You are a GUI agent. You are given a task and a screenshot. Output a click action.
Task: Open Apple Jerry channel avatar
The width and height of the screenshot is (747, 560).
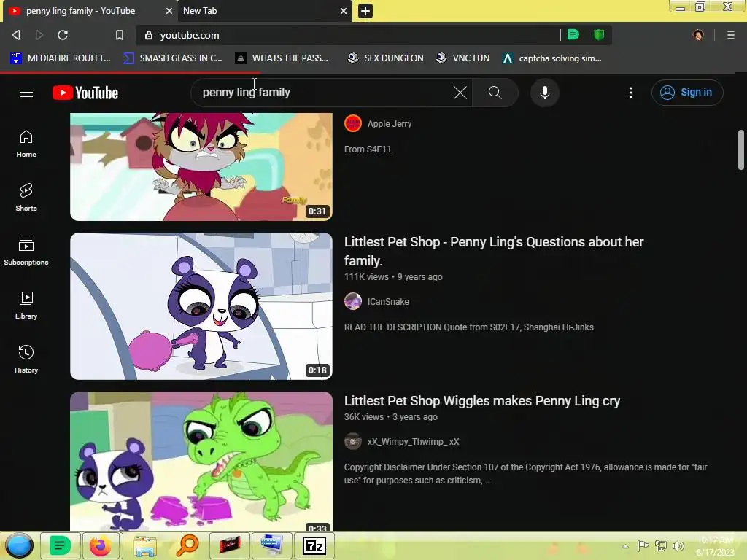tap(353, 124)
